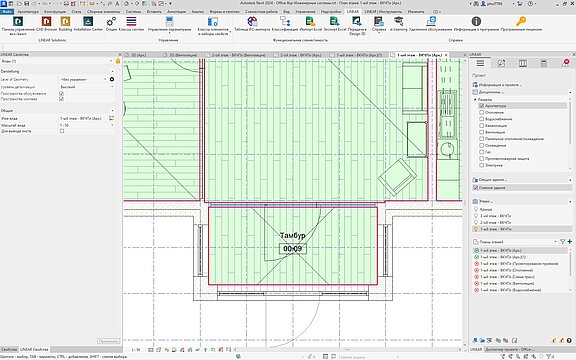Check the Отопление discipline checkbox
This screenshot has height=360, width=576.
(481, 112)
